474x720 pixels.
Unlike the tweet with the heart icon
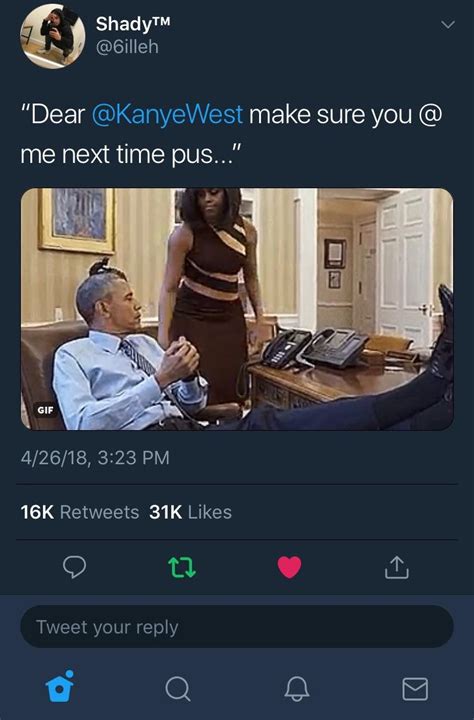coord(289,567)
